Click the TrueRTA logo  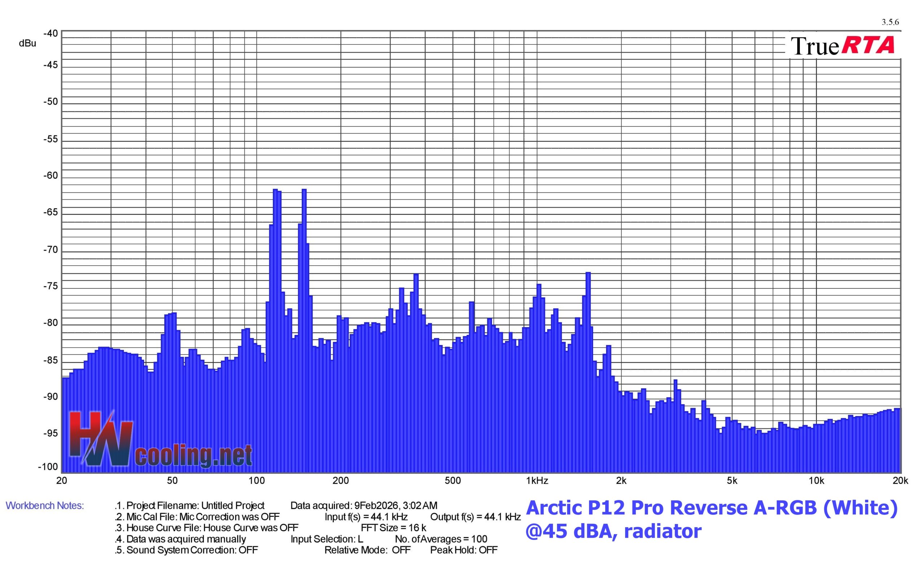coord(842,46)
